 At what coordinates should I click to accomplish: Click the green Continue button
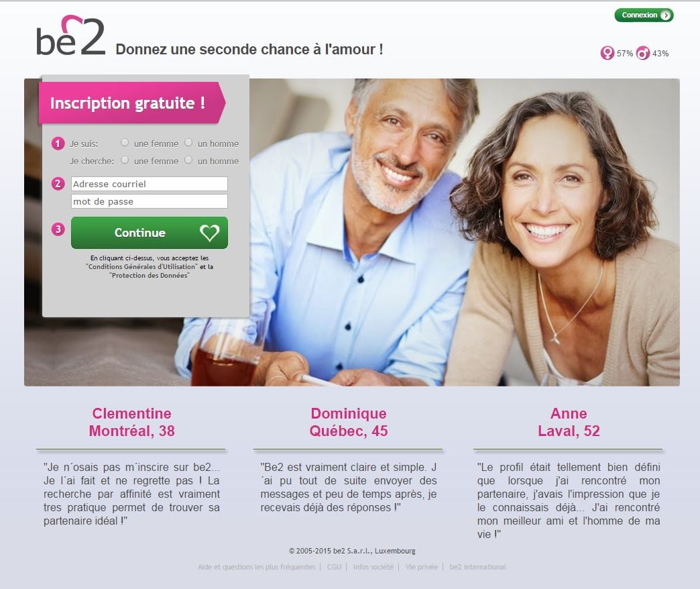(150, 233)
